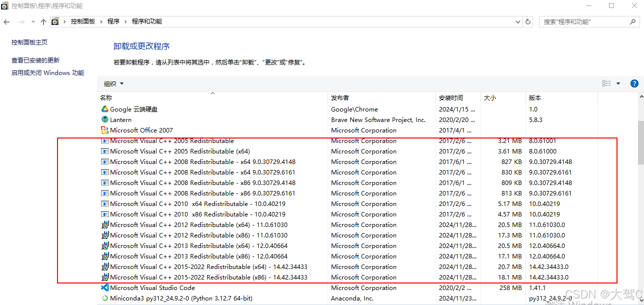Click icon of Visual C++ 2008 x64 9.0.30729.6161
This screenshot has height=305, width=644.
[105, 172]
